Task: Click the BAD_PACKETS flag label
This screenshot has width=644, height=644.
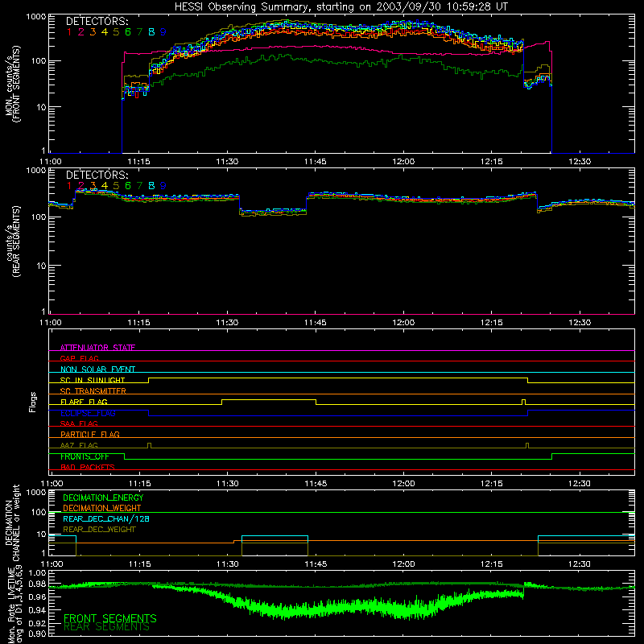Action: click(x=88, y=467)
